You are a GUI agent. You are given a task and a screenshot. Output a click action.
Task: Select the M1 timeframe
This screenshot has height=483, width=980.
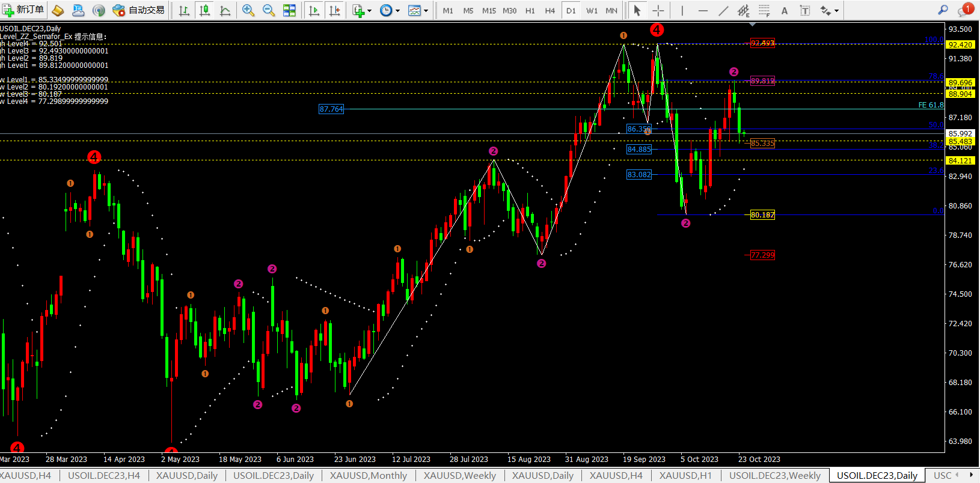coord(448,10)
